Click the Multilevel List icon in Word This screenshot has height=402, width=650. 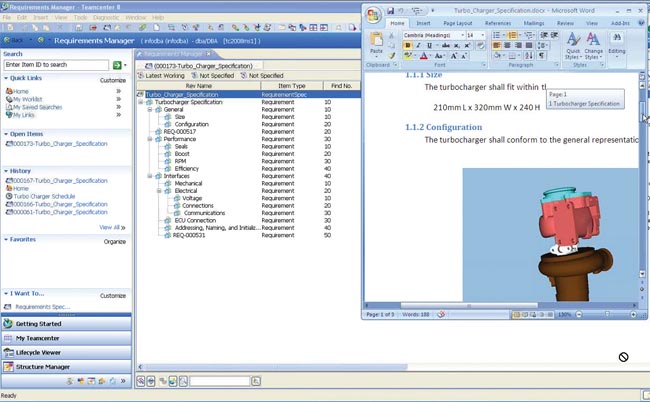click(528, 35)
